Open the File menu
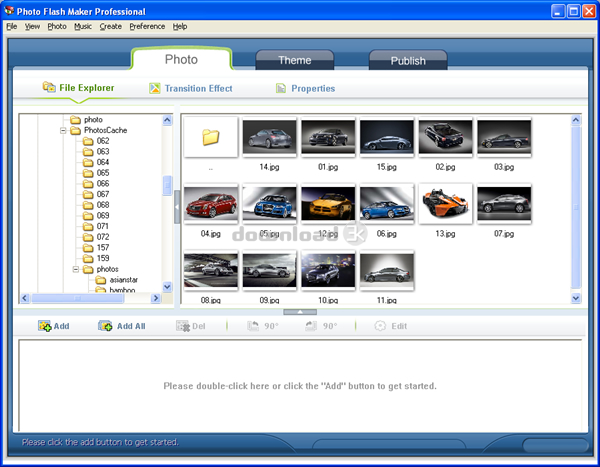This screenshot has height=467, width=600. point(12,26)
